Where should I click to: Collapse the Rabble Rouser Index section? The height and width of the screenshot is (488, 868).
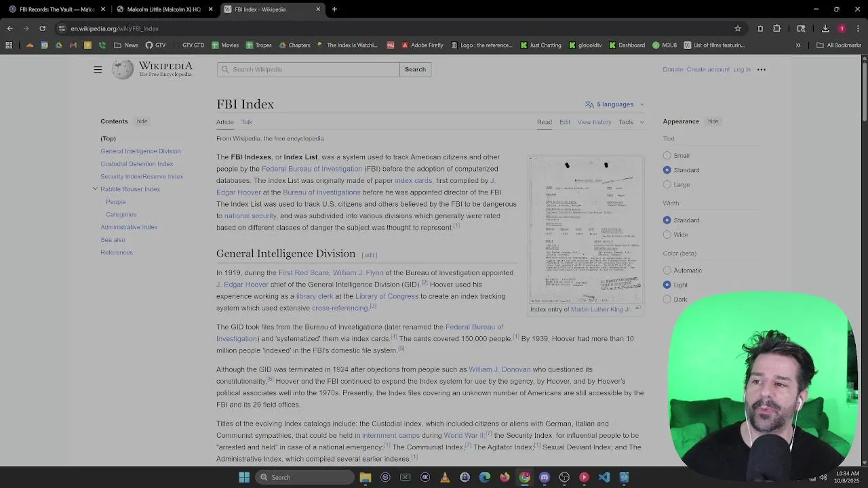tap(95, 189)
